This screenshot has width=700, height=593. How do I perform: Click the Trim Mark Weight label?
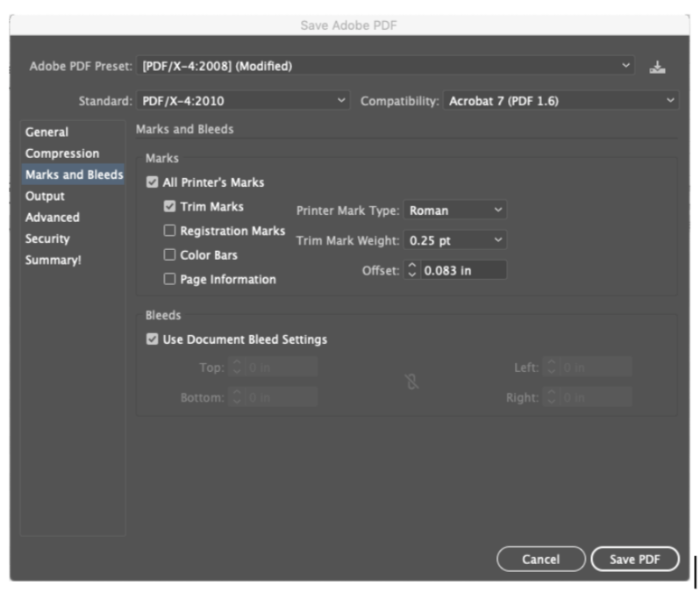[x=347, y=240]
